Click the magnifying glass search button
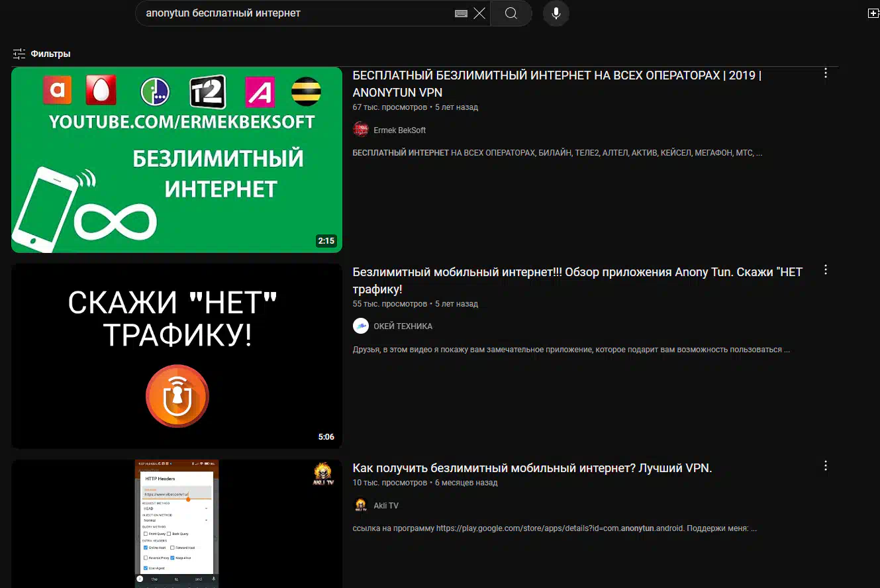Image resolution: width=880 pixels, height=588 pixels. [x=511, y=13]
